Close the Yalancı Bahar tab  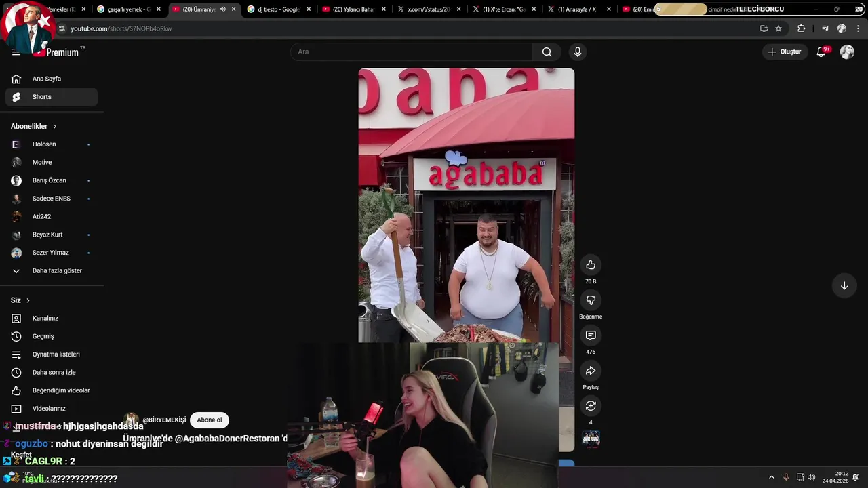click(x=384, y=9)
